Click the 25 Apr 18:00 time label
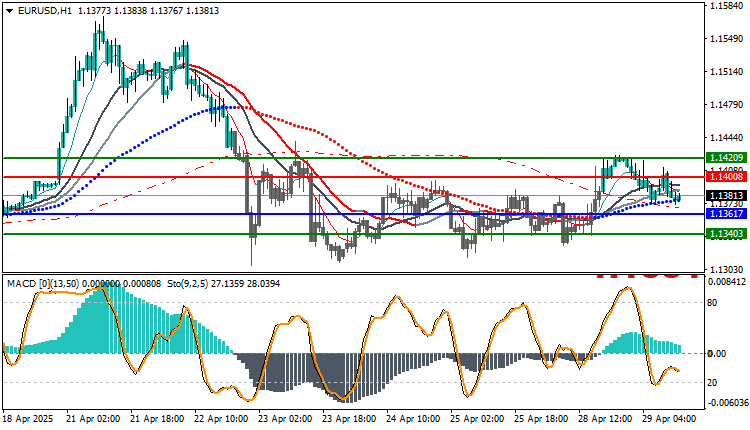The height and width of the screenshot is (430, 750). [x=541, y=419]
